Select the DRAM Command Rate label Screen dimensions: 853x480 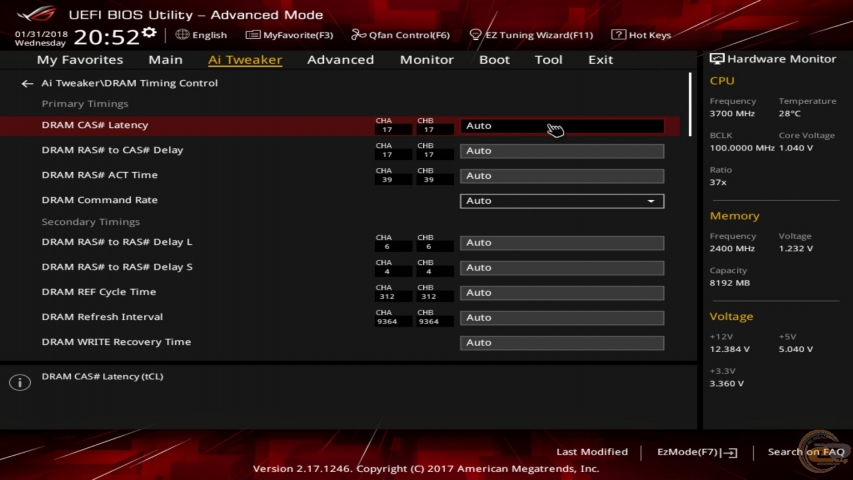tap(100, 200)
